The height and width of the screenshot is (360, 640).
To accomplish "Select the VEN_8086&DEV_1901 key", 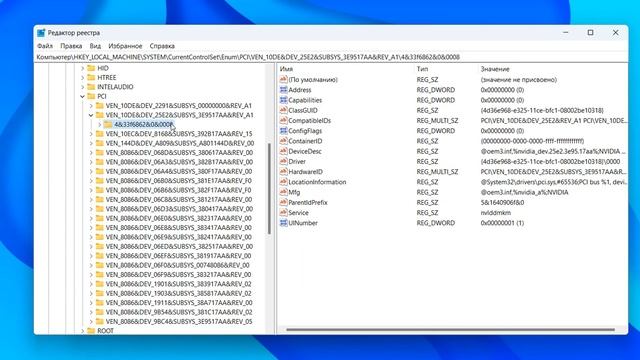I will (x=178, y=284).
